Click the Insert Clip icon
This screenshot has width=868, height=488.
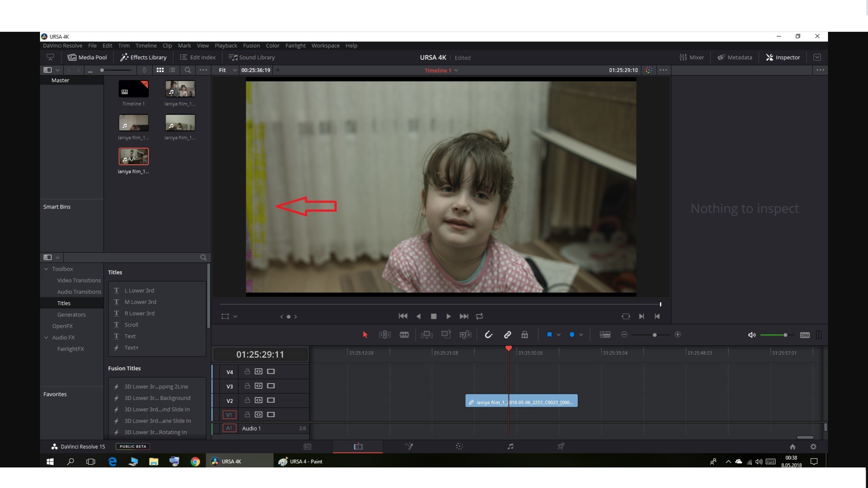[x=427, y=334]
